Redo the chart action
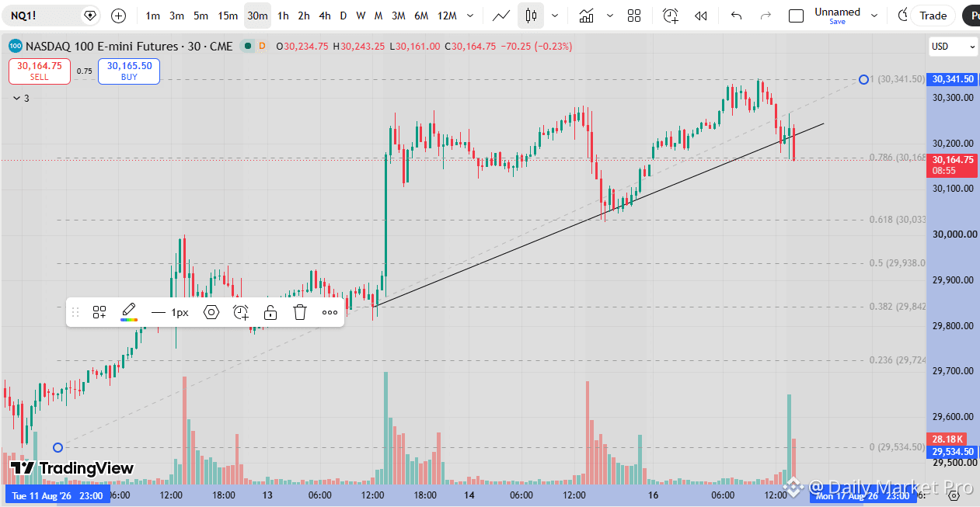This screenshot has width=980, height=507. (766, 16)
